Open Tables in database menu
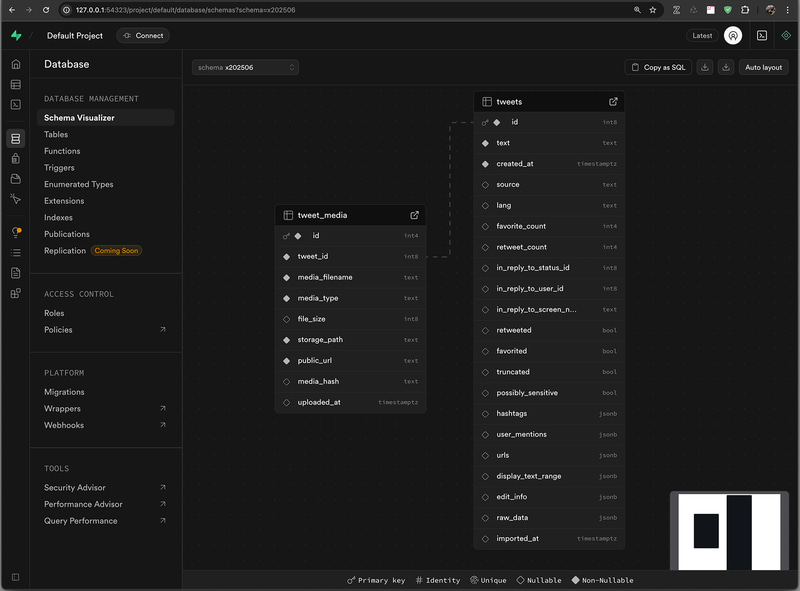This screenshot has width=800, height=591. point(56,134)
